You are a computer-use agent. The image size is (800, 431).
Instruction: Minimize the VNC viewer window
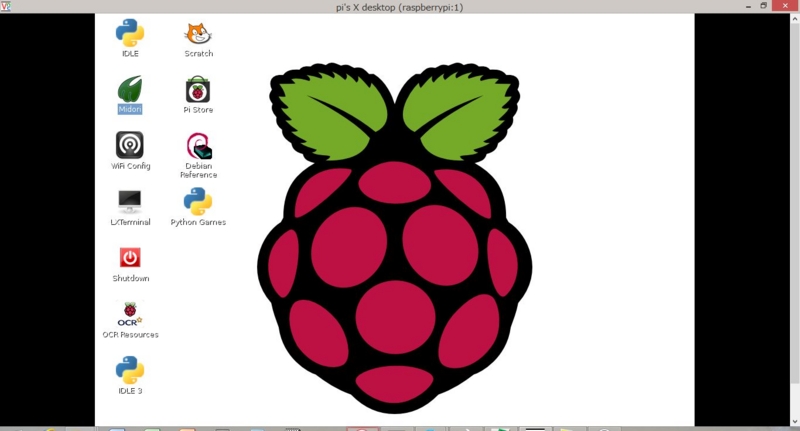click(748, 6)
